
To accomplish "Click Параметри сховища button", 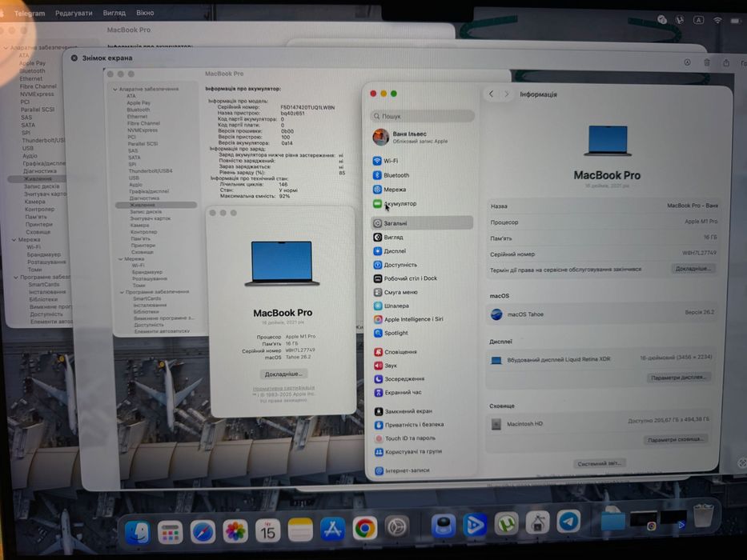I will pos(676,439).
